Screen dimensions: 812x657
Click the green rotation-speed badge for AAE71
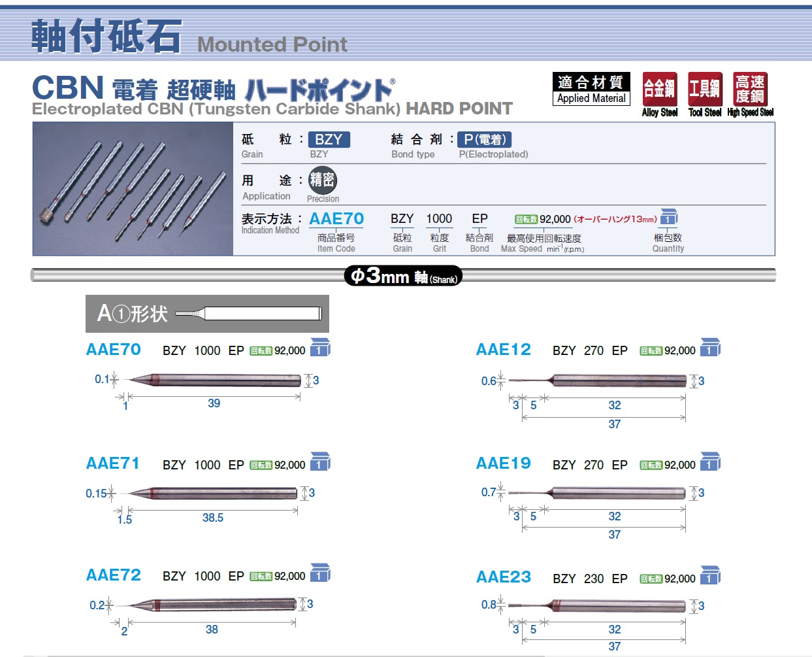coord(261,465)
